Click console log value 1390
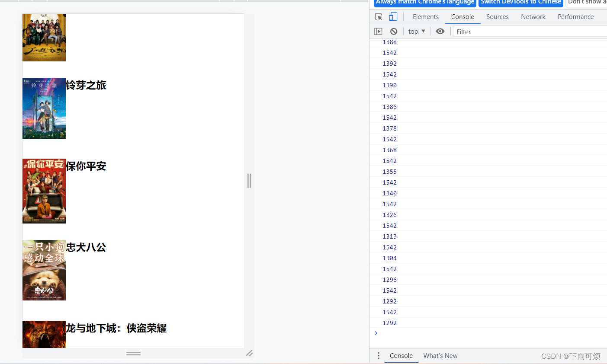Screen dimensions: 607x364 point(389,85)
